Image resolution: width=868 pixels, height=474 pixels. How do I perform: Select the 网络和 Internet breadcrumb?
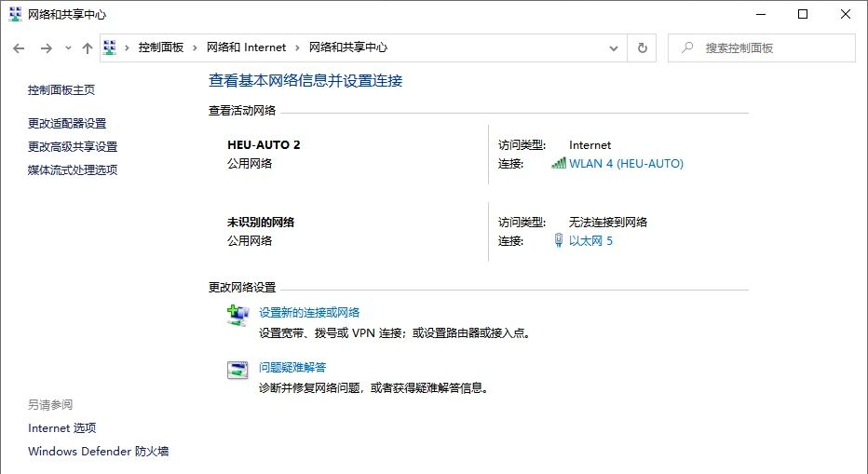pyautogui.click(x=247, y=47)
